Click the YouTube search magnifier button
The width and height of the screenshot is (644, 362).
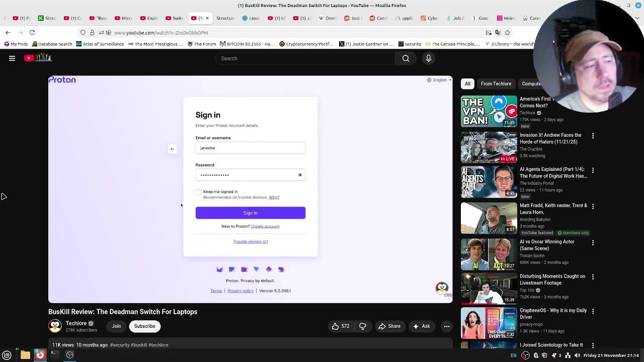point(406,58)
